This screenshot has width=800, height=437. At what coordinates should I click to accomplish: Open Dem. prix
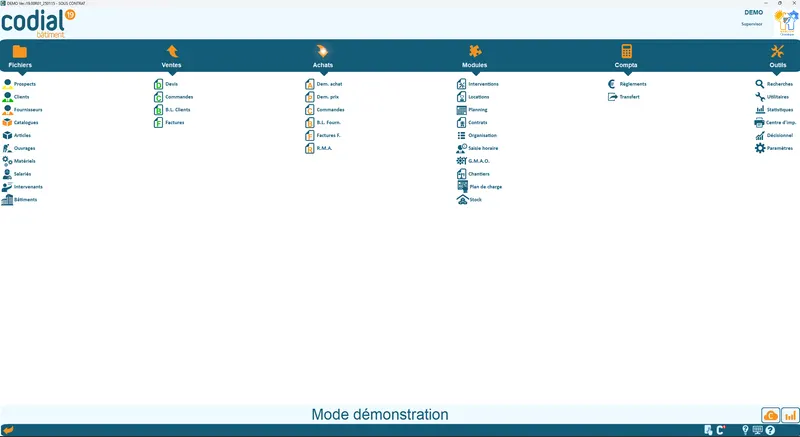click(x=322, y=97)
